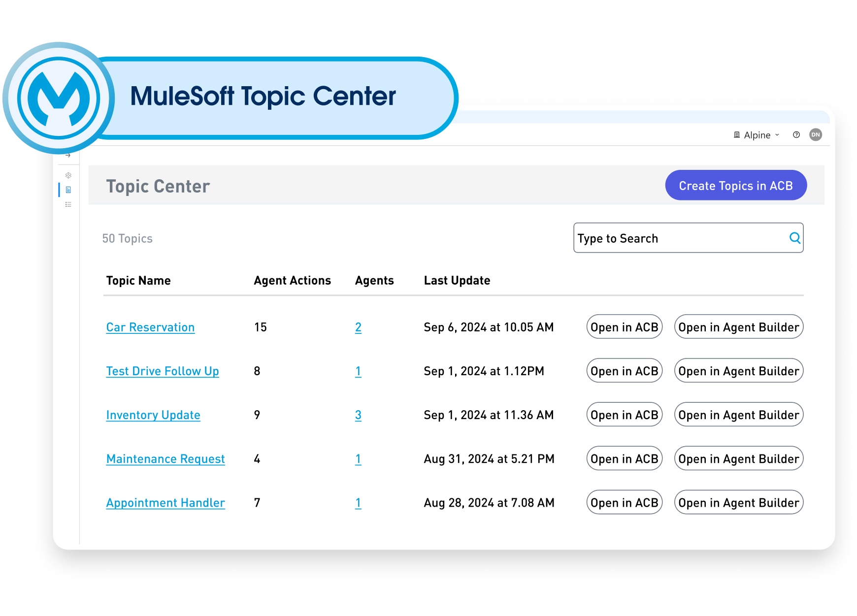
Task: Click the 15 agent actions value
Action: [260, 327]
